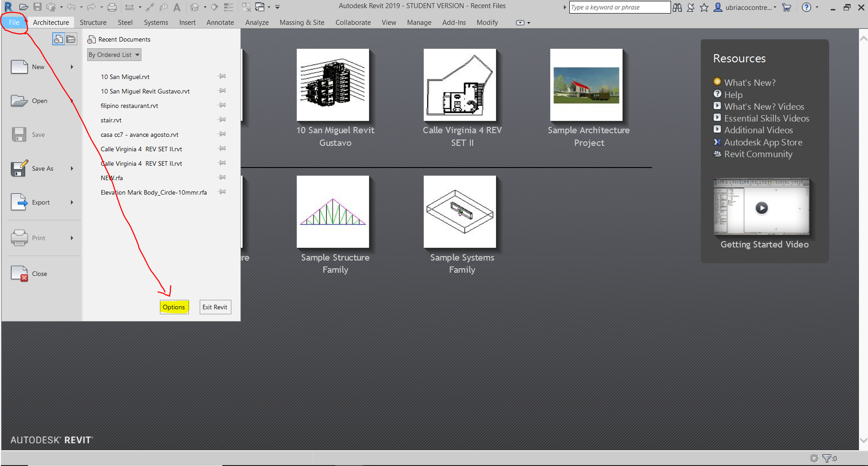Click the Synchronize with Central icon
The image size is (868, 466).
[x=51, y=7]
